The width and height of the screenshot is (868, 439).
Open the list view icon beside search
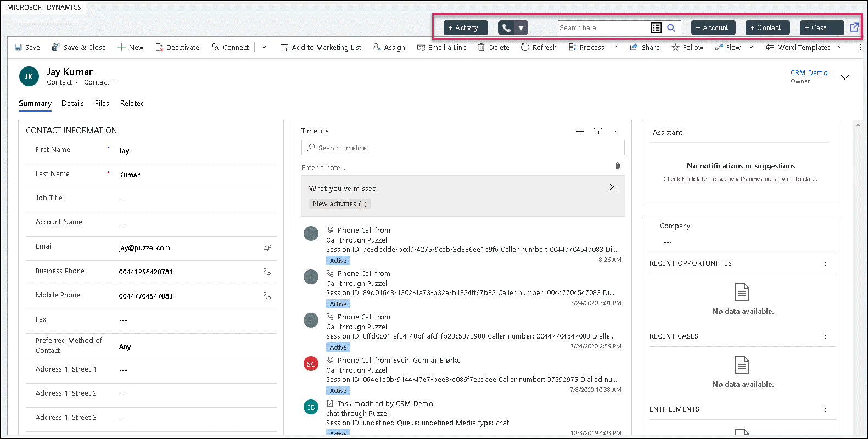coord(656,28)
